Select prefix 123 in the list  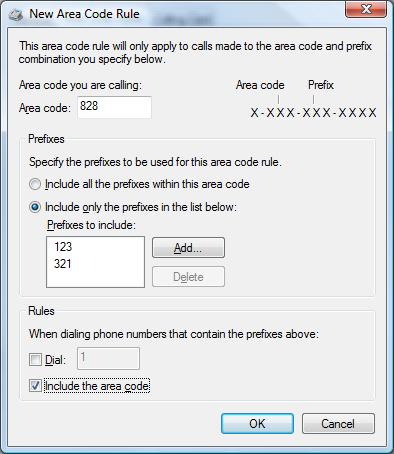point(63,247)
